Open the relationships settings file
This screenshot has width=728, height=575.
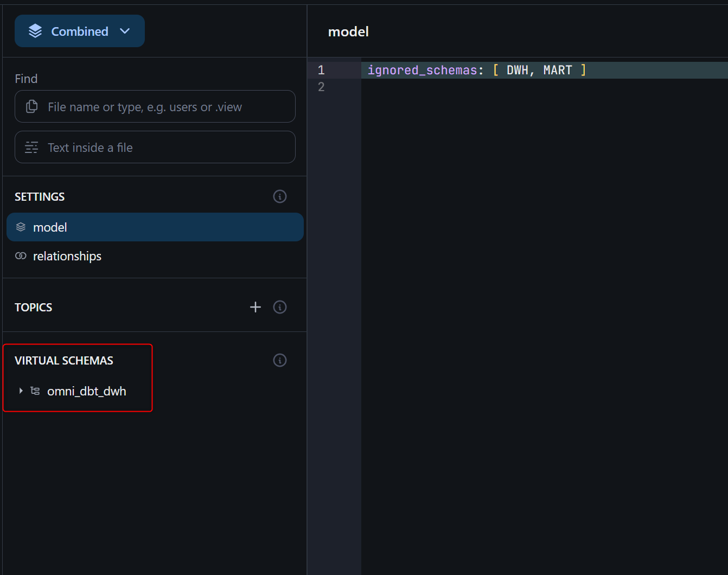67,256
